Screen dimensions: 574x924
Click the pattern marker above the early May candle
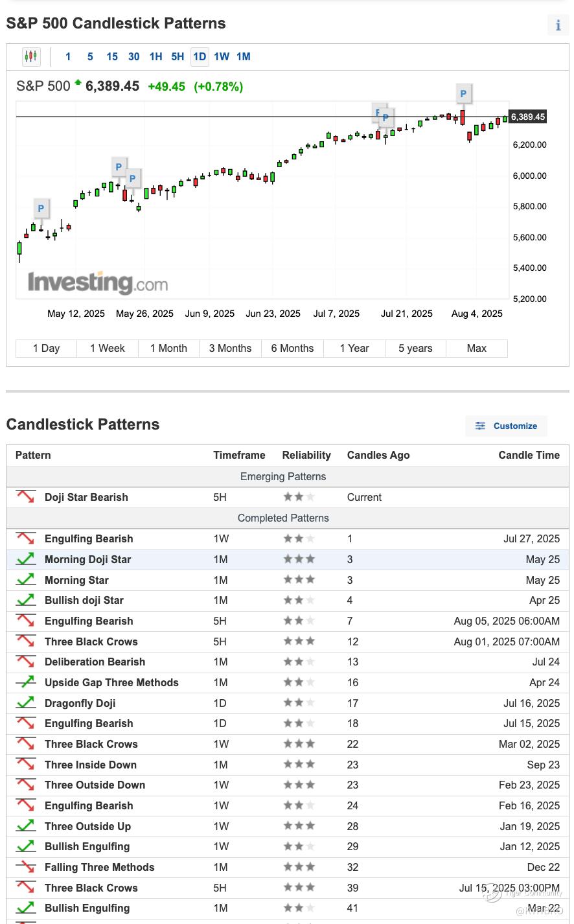point(41,209)
